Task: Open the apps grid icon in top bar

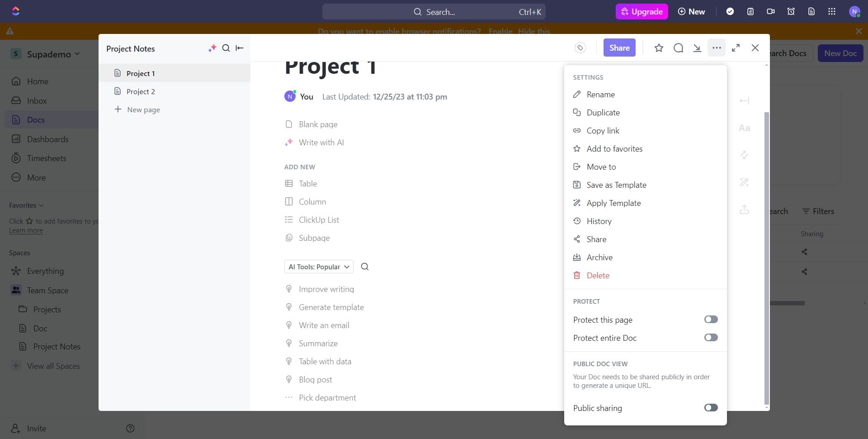Action: 831,12
